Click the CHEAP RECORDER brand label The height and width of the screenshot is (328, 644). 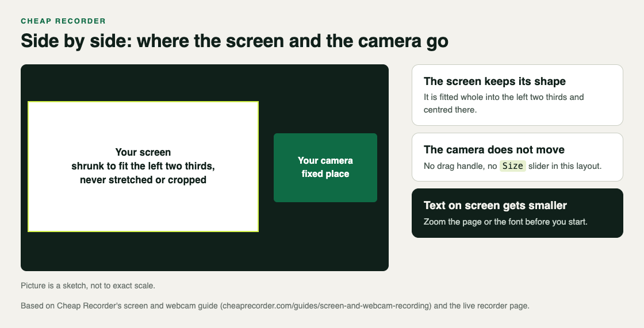coord(63,21)
